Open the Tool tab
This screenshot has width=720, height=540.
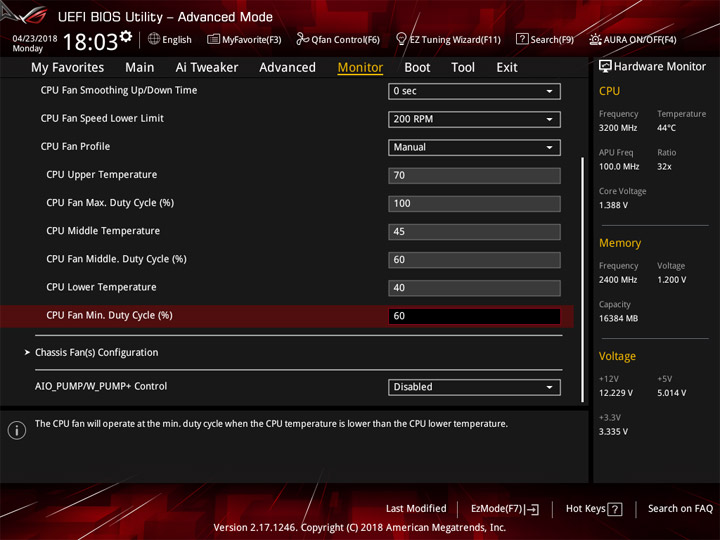(463, 68)
